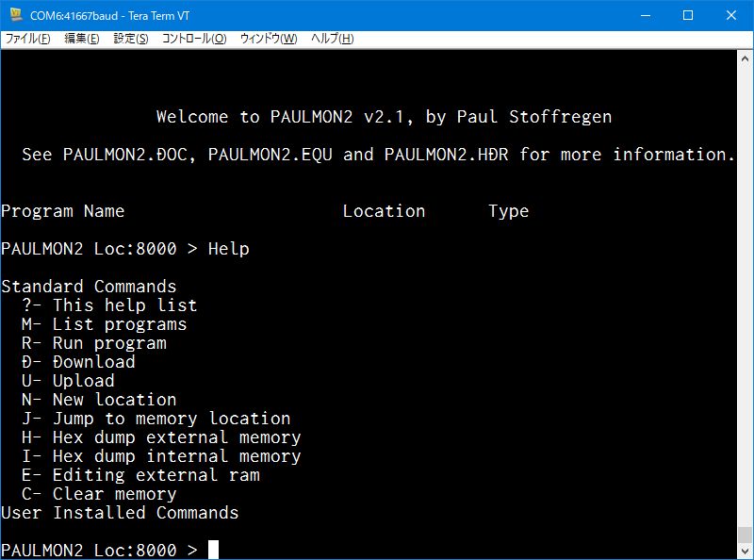Image resolution: width=754 pixels, height=560 pixels.
Task: Click the 'R- Run program' line
Action: click(93, 343)
